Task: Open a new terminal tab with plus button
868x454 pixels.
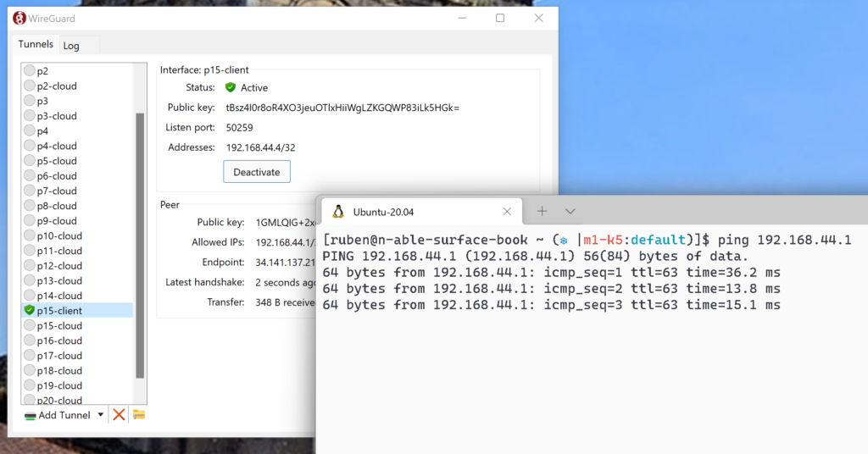Action: pyautogui.click(x=542, y=211)
